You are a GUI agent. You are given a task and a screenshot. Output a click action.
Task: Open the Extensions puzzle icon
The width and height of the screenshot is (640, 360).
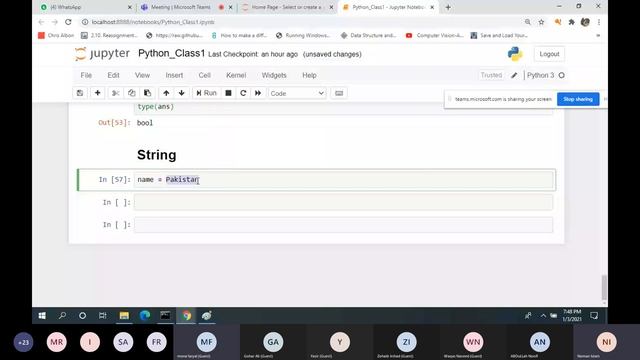point(571,22)
